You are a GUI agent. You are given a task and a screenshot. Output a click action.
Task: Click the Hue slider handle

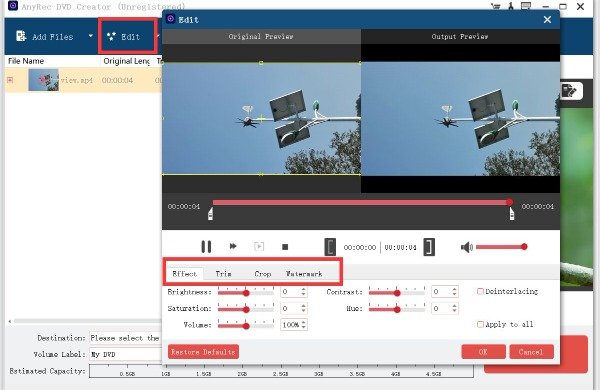pyautogui.click(x=397, y=309)
